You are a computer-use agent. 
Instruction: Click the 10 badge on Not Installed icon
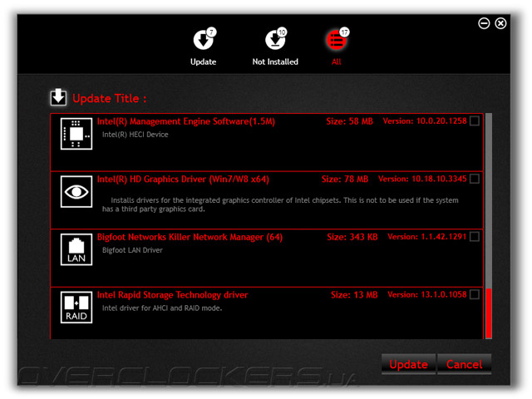point(282,32)
